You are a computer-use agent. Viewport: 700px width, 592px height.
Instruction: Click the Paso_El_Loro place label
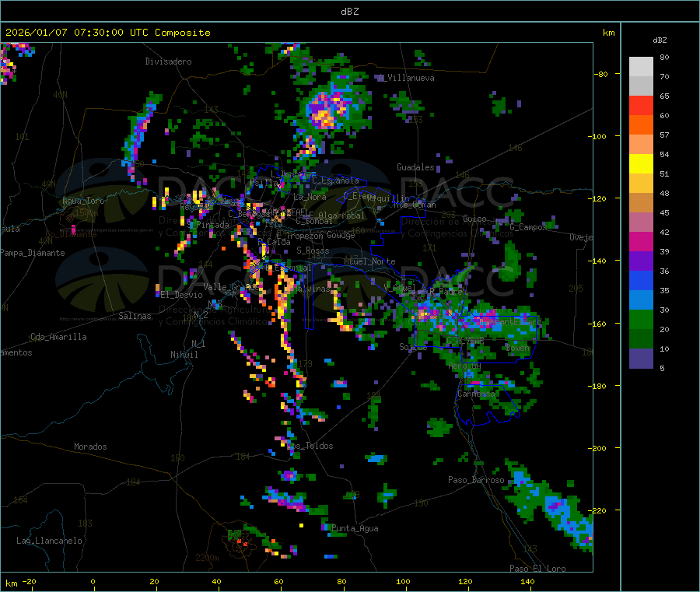(x=537, y=569)
